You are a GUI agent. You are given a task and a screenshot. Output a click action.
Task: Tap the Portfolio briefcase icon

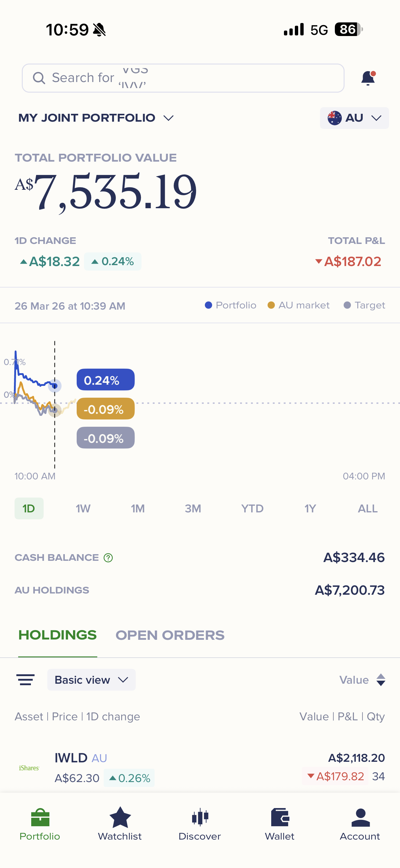point(40,817)
